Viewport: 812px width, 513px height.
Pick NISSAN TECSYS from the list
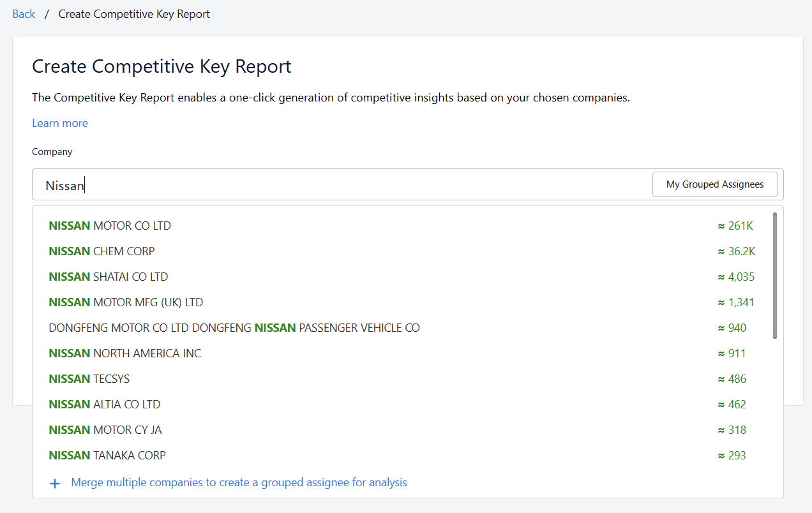(89, 379)
